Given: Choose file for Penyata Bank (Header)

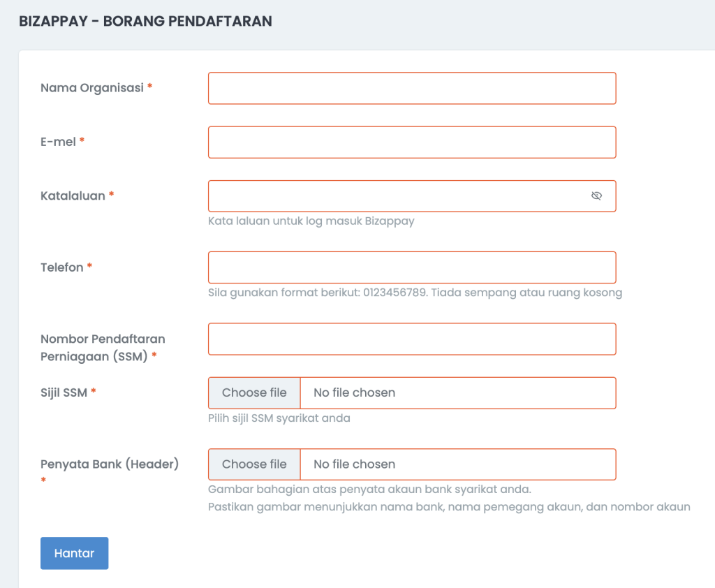Looking at the screenshot, I should pos(254,464).
